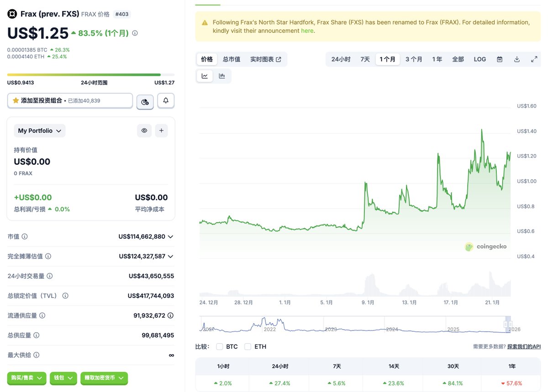Switch to the candlestick chart icon
Viewport: 548px width, 392px height.
[x=222, y=76]
